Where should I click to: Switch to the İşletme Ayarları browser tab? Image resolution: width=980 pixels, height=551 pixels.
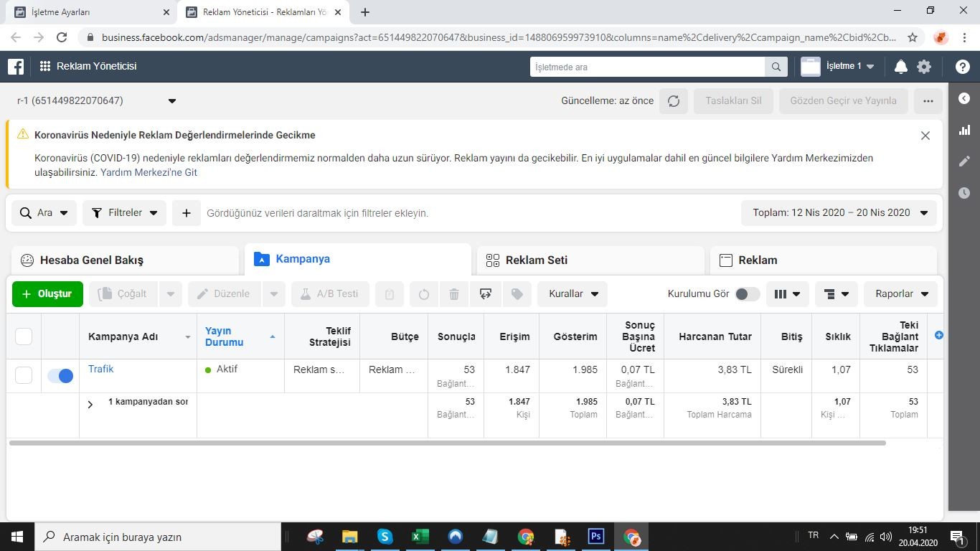(90, 12)
